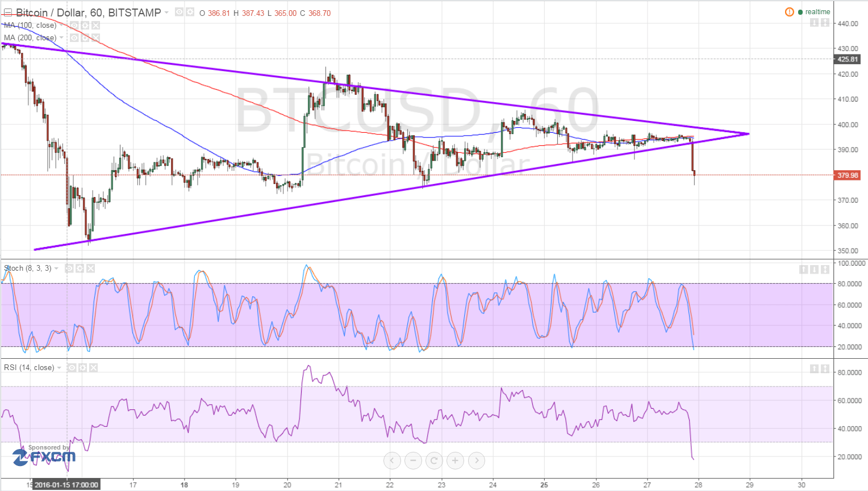Screen dimensions: 868x491
Task: Select the purple upper trendline of triangle
Action: click(x=375, y=89)
